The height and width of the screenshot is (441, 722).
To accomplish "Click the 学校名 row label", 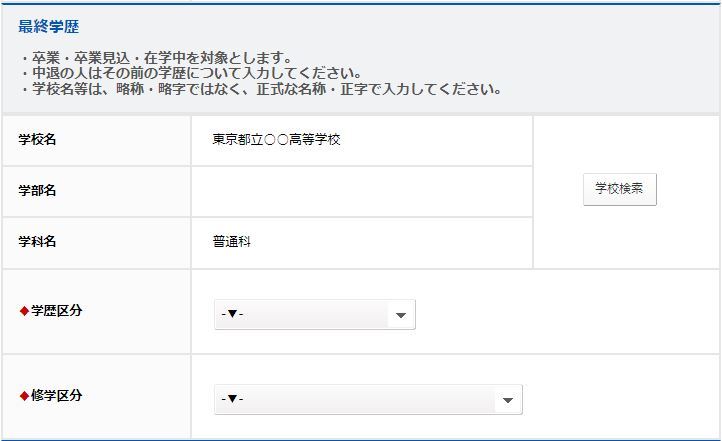I will (37, 139).
